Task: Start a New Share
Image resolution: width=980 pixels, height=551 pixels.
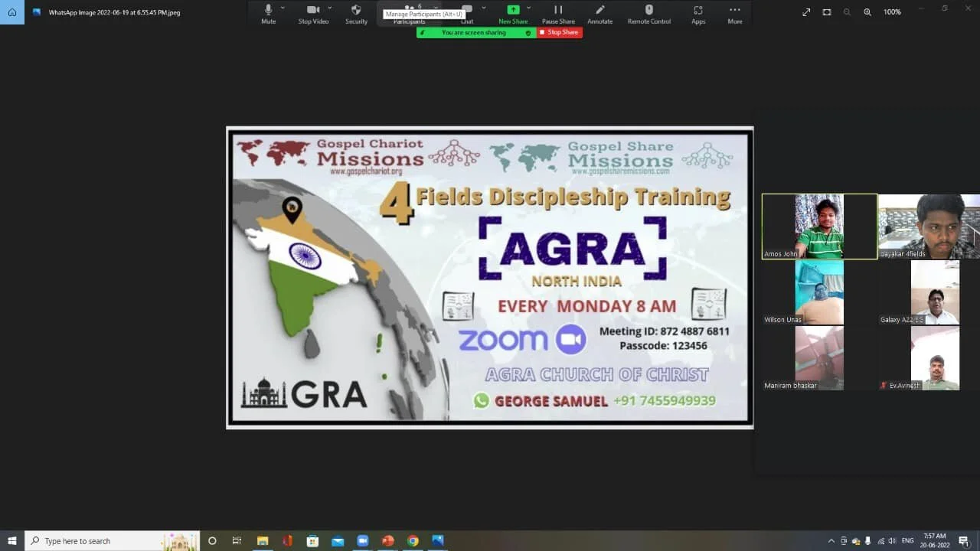Action: tap(513, 13)
